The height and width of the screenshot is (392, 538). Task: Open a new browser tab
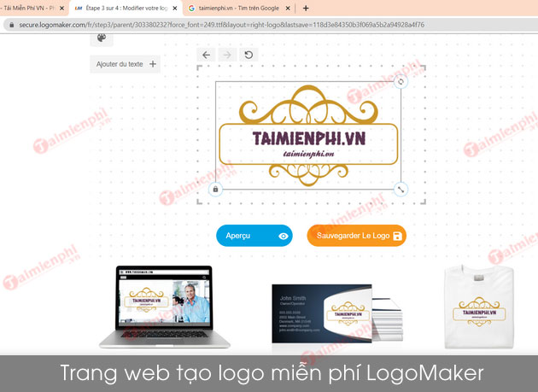[306, 9]
